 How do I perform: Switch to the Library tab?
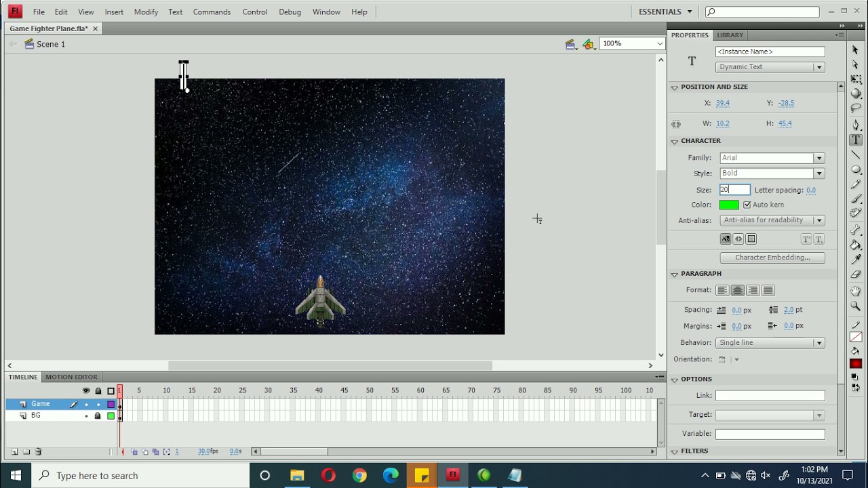coord(730,35)
